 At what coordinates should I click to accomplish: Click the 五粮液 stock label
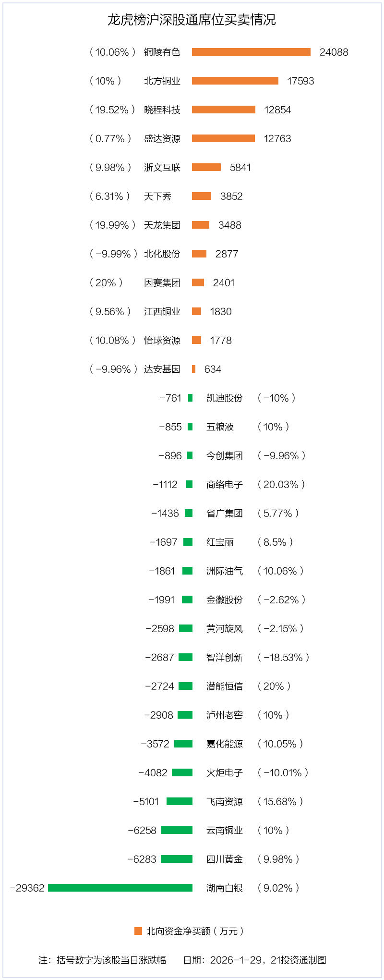tap(220, 427)
